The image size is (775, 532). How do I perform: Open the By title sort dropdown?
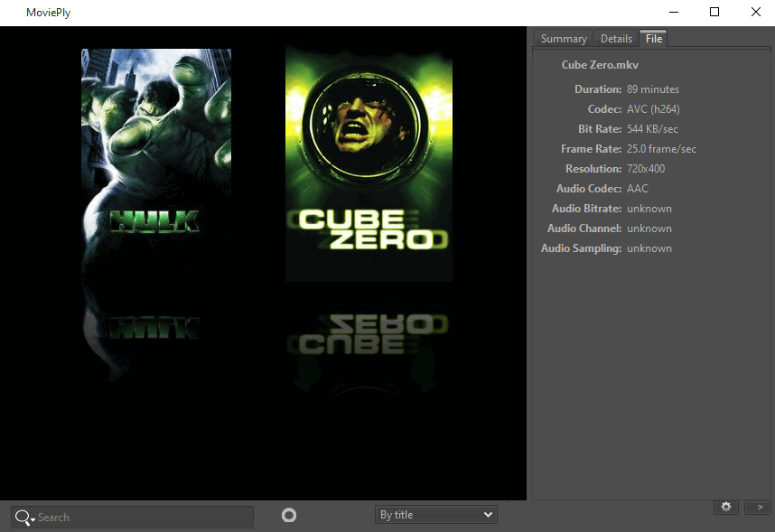[x=436, y=515]
